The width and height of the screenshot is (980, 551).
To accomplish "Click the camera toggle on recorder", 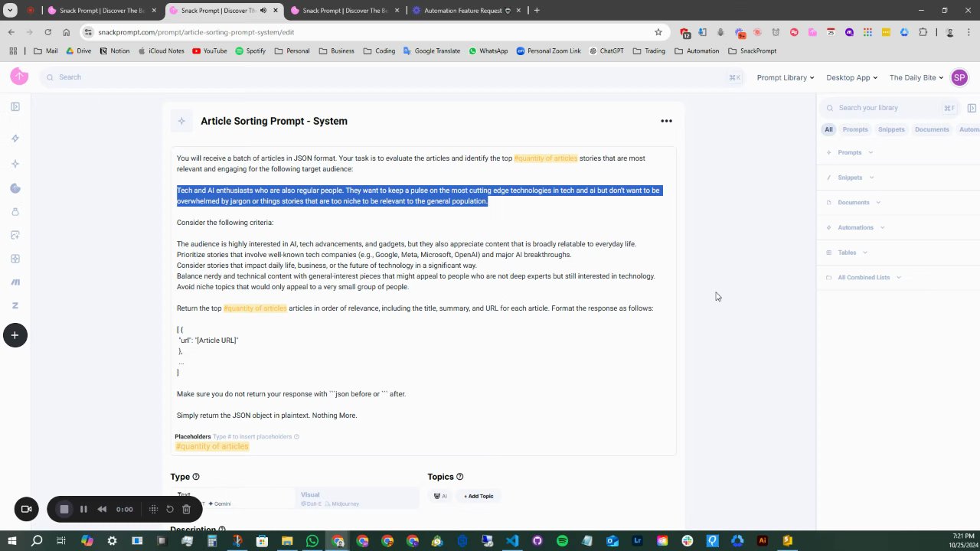I will [26, 509].
